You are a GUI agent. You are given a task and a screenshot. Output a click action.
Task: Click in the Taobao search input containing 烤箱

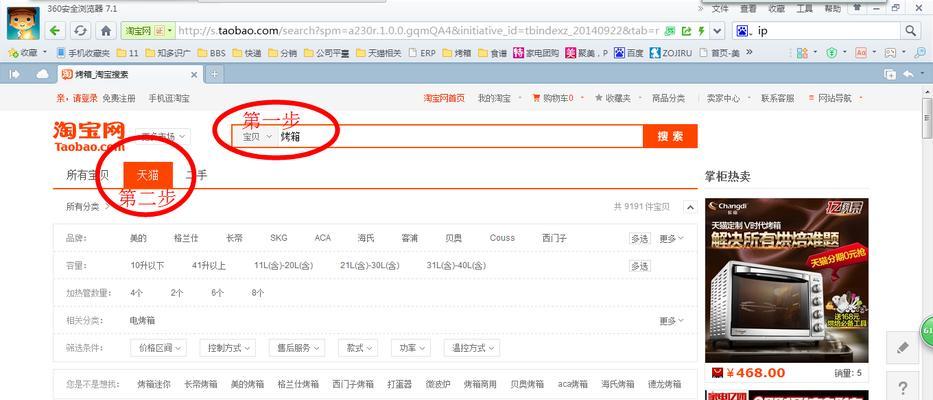[x=460, y=136]
